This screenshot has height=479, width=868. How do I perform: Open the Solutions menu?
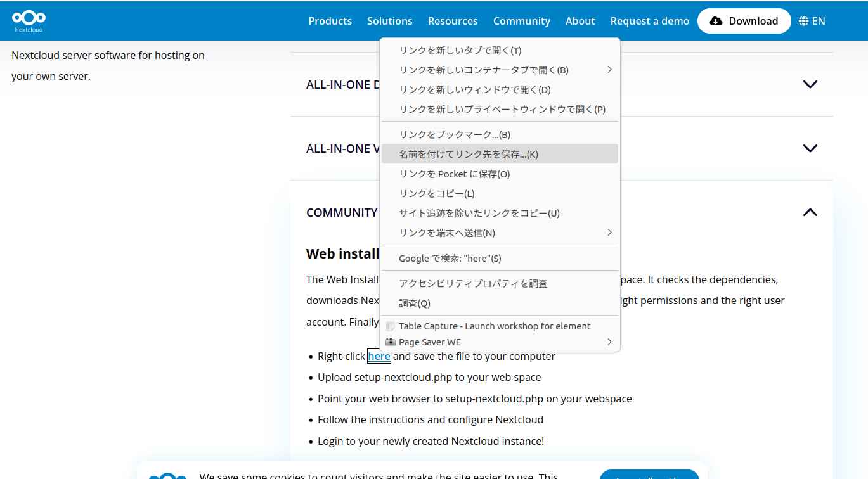click(389, 21)
